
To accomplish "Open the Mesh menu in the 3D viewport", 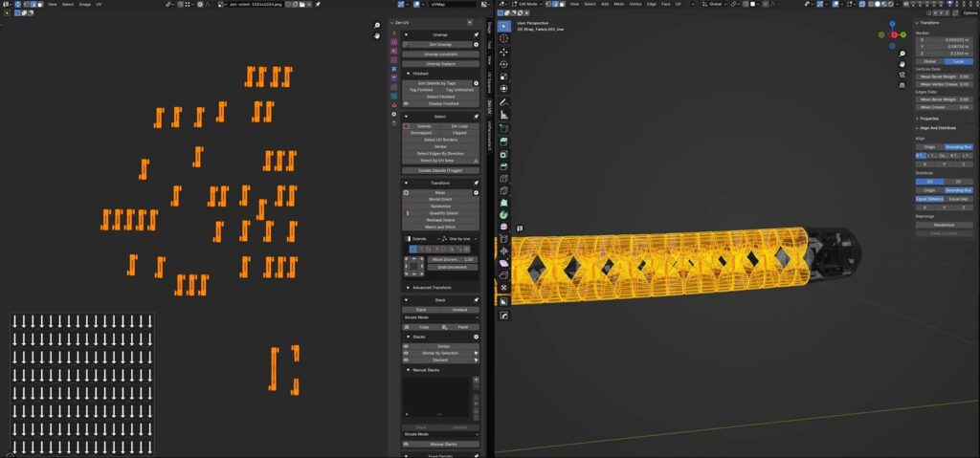I will (619, 5).
